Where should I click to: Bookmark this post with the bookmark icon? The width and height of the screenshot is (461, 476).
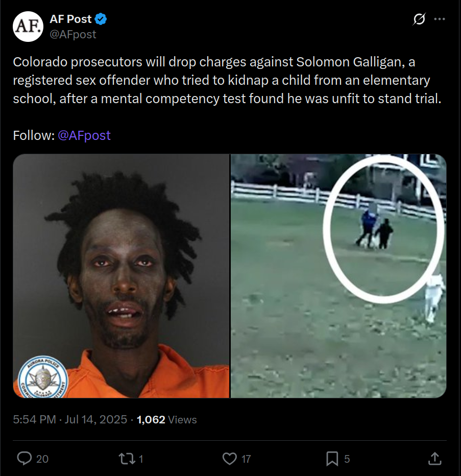coord(332,459)
